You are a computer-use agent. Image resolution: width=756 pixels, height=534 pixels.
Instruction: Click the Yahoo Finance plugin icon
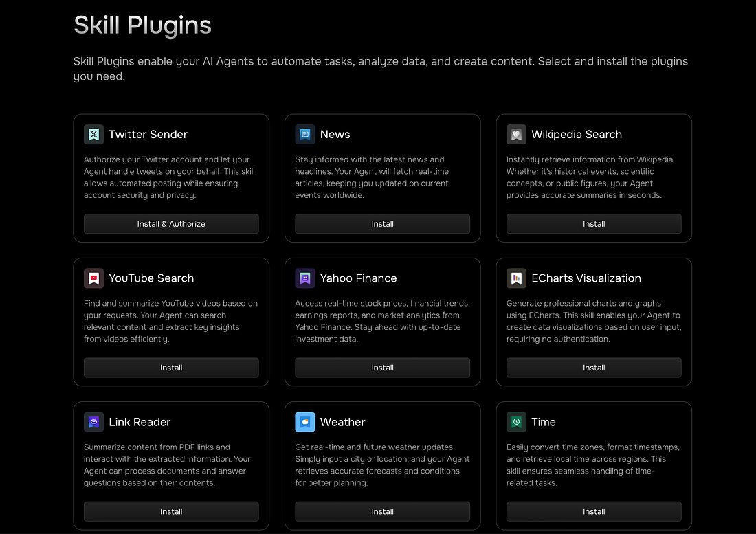tap(305, 278)
